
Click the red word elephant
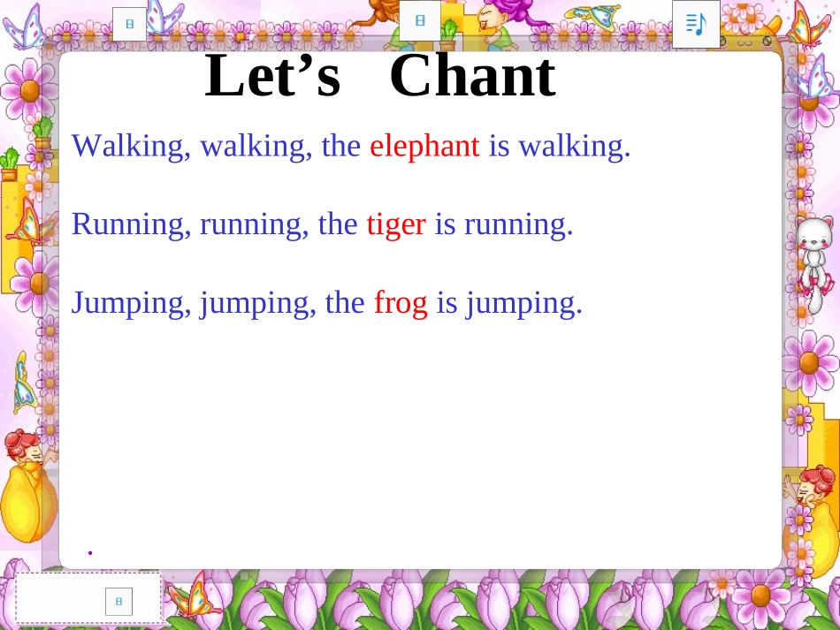click(x=424, y=146)
